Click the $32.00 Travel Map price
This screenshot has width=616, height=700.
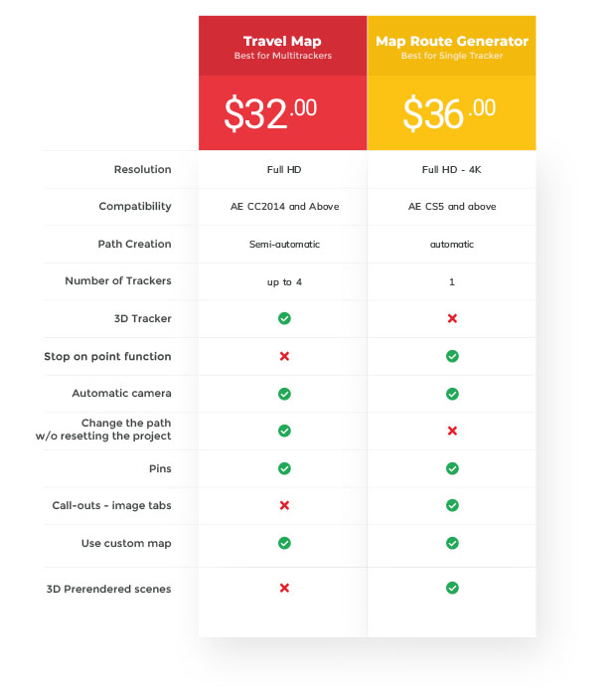270,113
